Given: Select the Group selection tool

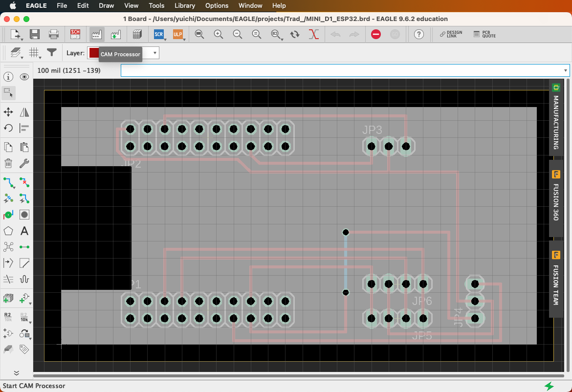Looking at the screenshot, I should point(8,93).
